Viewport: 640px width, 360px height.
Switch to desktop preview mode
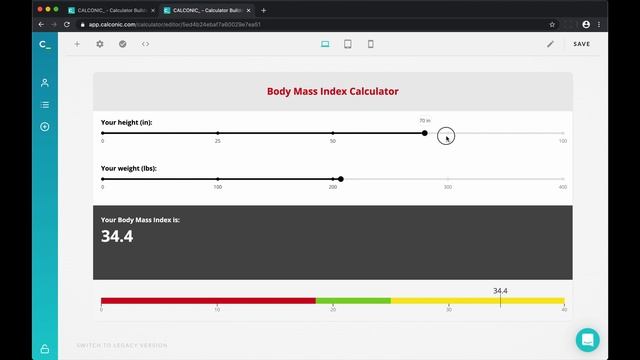pyautogui.click(x=325, y=44)
